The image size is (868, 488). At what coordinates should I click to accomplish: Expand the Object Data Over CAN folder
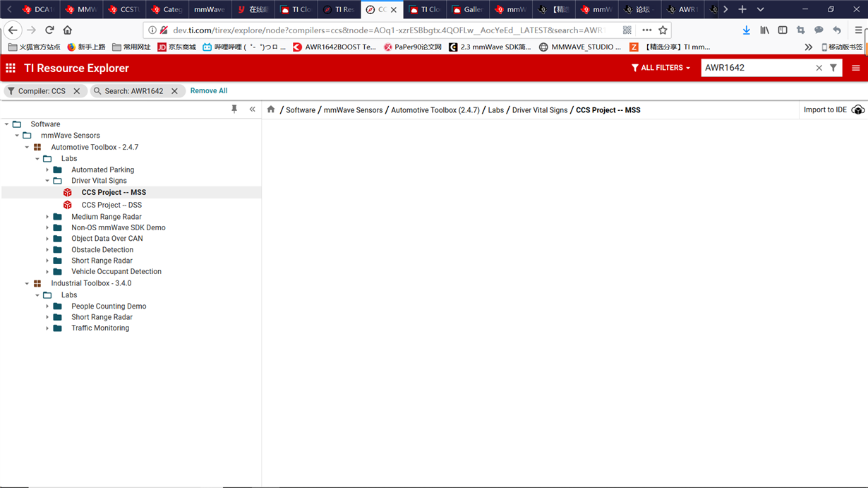point(47,239)
